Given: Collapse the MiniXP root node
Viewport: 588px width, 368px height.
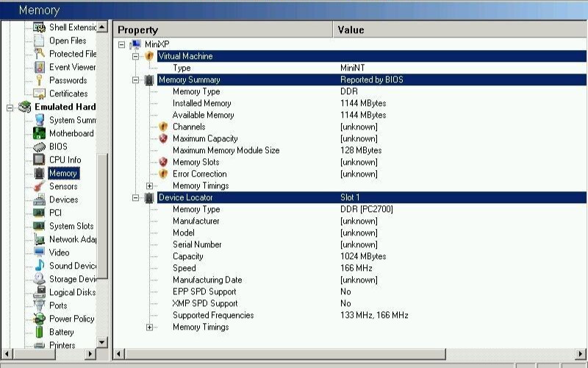Looking at the screenshot, I should click(x=121, y=45).
